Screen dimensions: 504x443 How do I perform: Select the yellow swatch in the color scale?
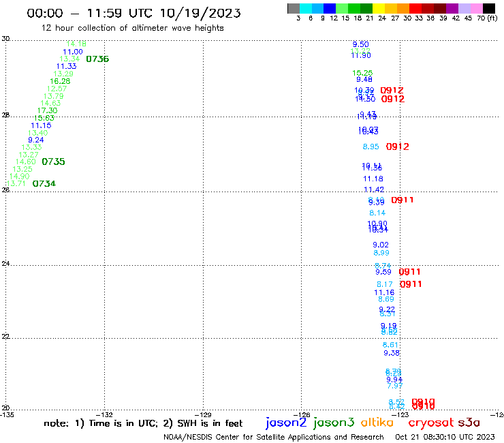pos(378,8)
